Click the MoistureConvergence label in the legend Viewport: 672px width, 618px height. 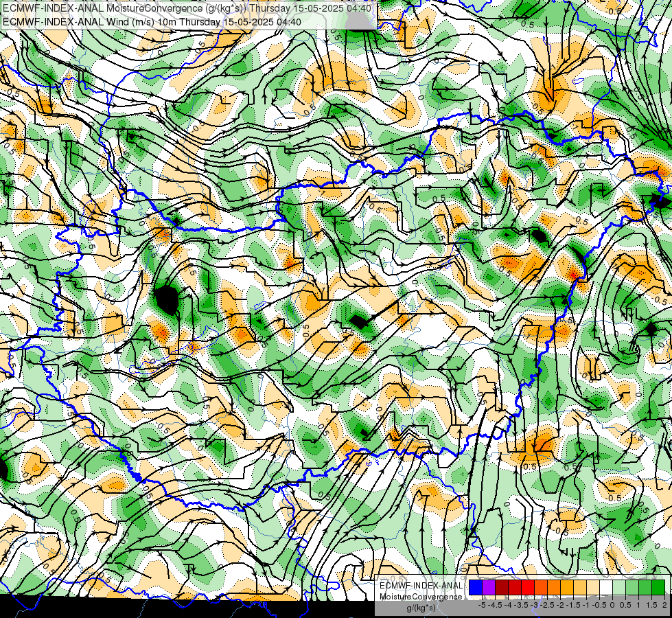pyautogui.click(x=421, y=597)
